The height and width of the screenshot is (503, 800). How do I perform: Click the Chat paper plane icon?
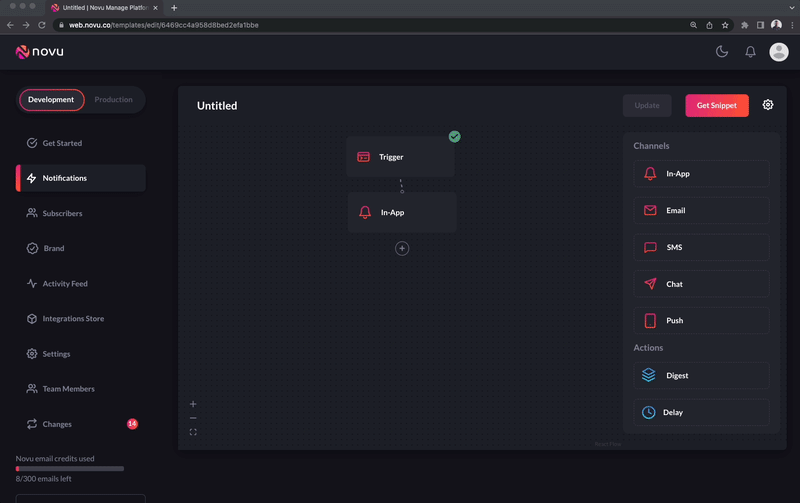pyautogui.click(x=650, y=284)
